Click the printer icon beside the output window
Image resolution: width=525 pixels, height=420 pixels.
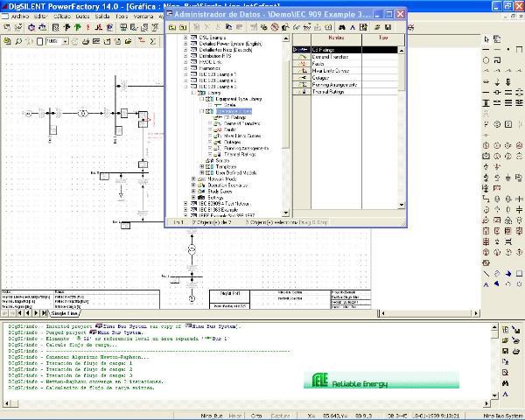tap(516, 351)
